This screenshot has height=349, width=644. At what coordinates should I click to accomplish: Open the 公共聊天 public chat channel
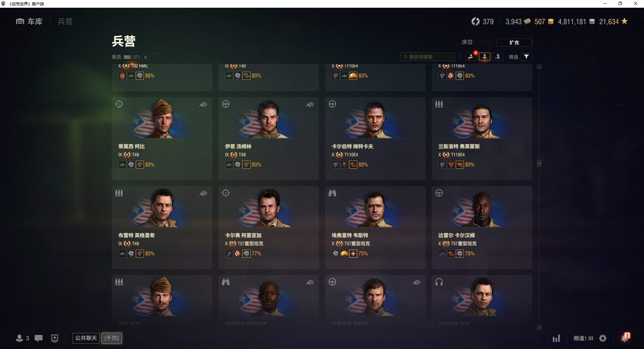click(x=86, y=338)
